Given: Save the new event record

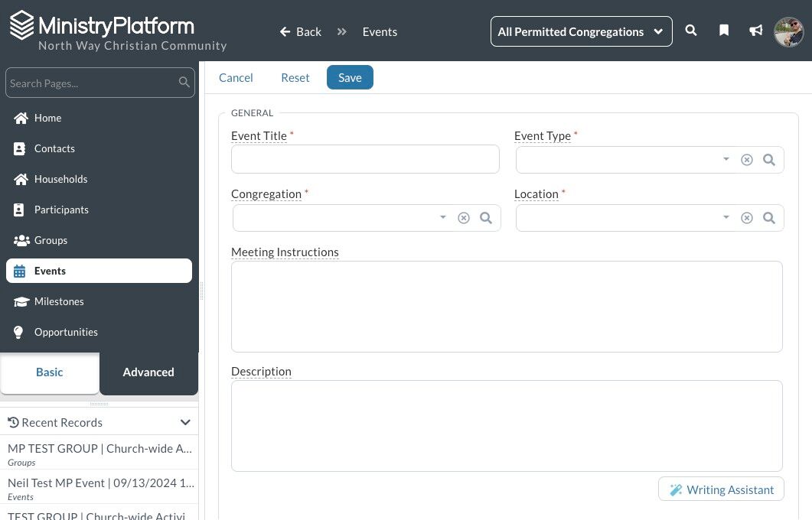Looking at the screenshot, I should (350, 77).
